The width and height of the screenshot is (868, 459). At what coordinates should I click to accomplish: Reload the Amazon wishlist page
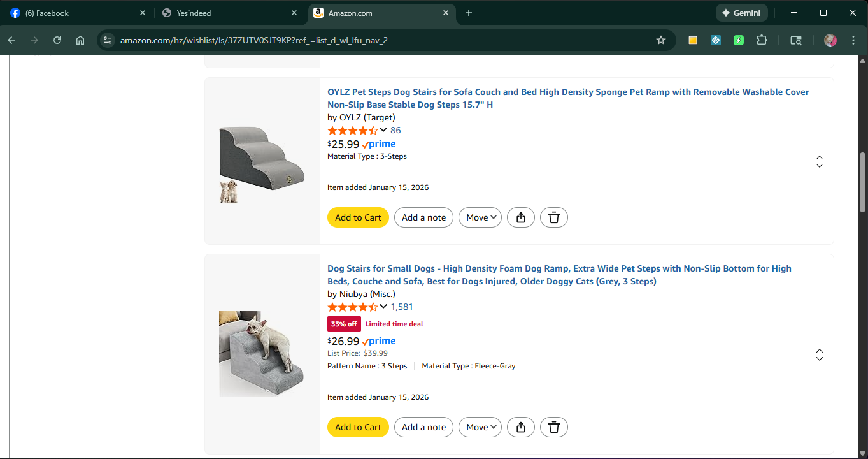click(57, 40)
